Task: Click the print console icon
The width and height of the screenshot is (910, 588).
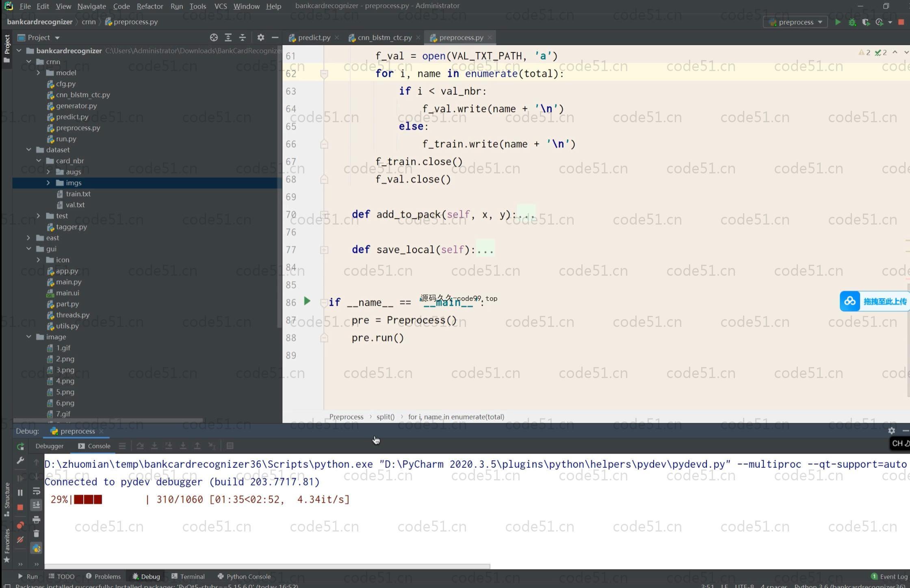Action: pyautogui.click(x=36, y=519)
